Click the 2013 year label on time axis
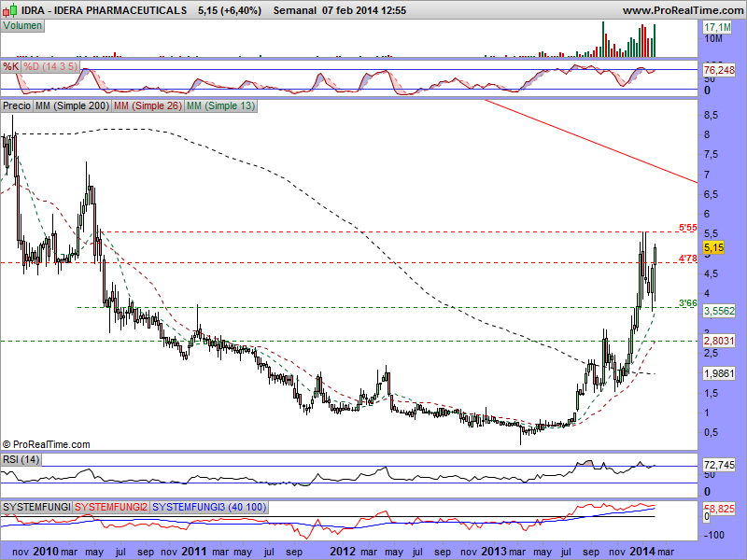Viewport: 747px width, 560px height. pyautogui.click(x=494, y=552)
